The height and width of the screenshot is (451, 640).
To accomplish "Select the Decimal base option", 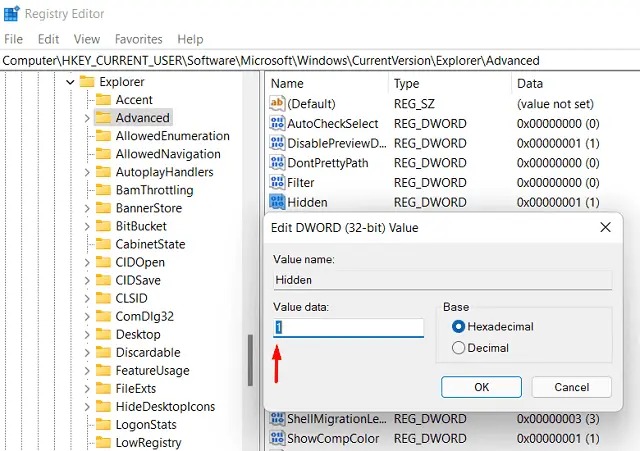I will tap(459, 348).
